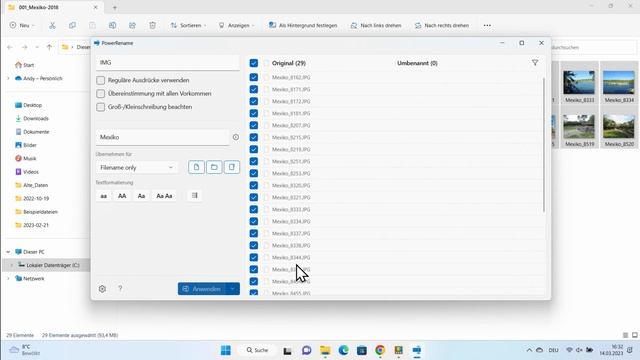Open Microsoft Edge from the taskbar

(343, 350)
